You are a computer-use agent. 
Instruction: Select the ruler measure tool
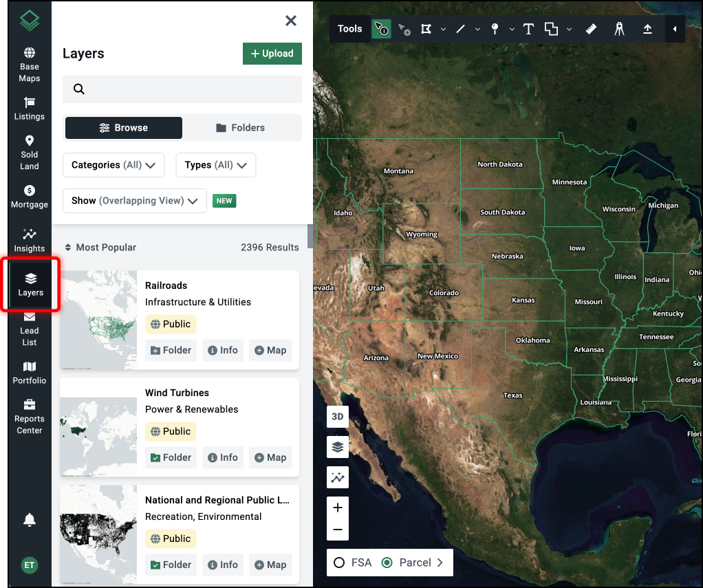[x=591, y=29]
